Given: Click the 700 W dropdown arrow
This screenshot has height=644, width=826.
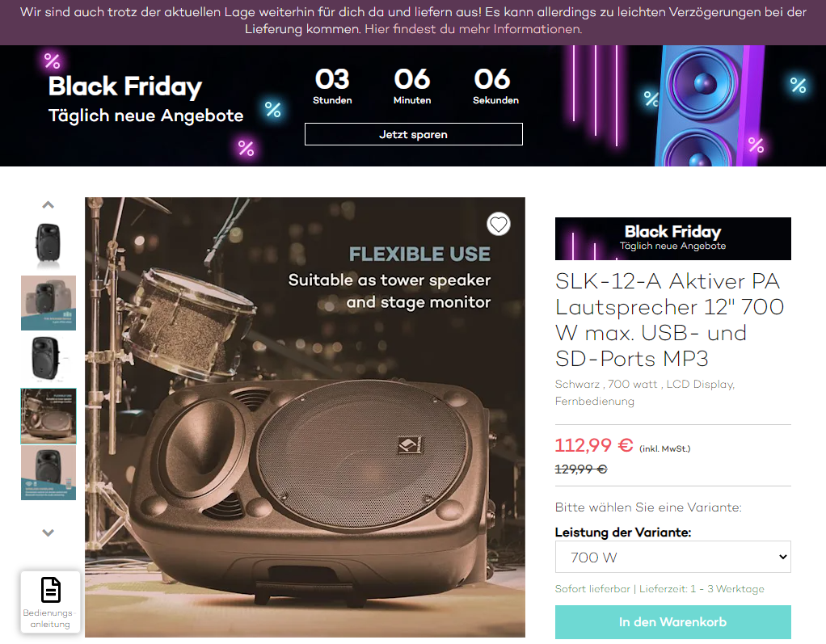Looking at the screenshot, I should pyautogui.click(x=783, y=557).
